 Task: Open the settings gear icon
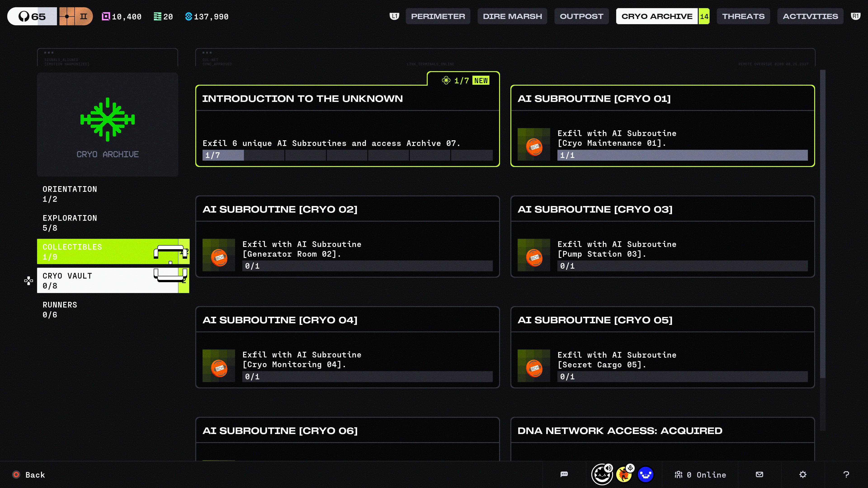pos(803,474)
